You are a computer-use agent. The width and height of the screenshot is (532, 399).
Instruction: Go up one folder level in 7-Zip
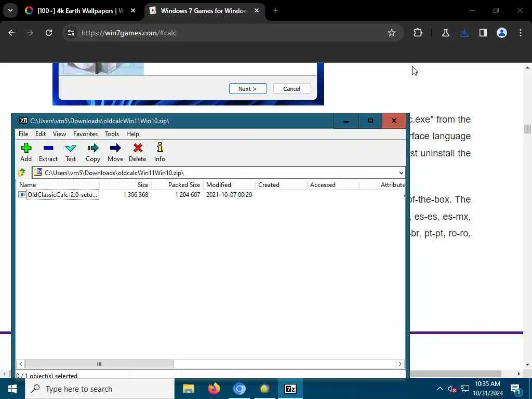click(x=22, y=172)
